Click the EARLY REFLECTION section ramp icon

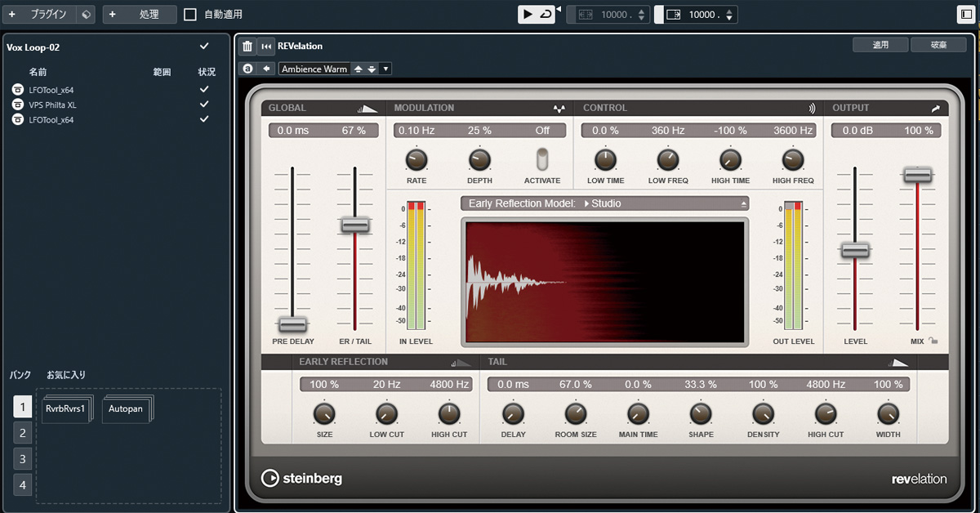pos(461,362)
